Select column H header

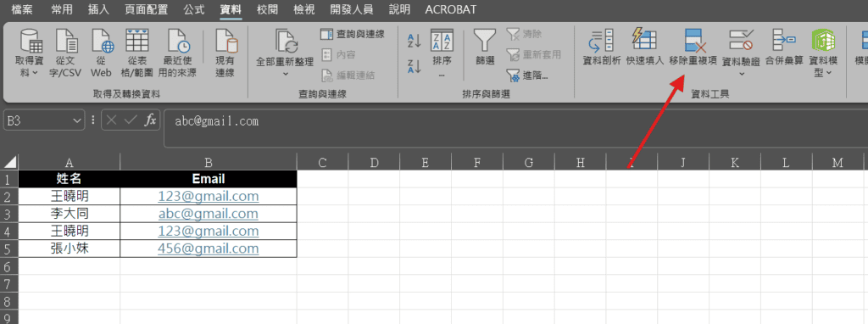580,162
